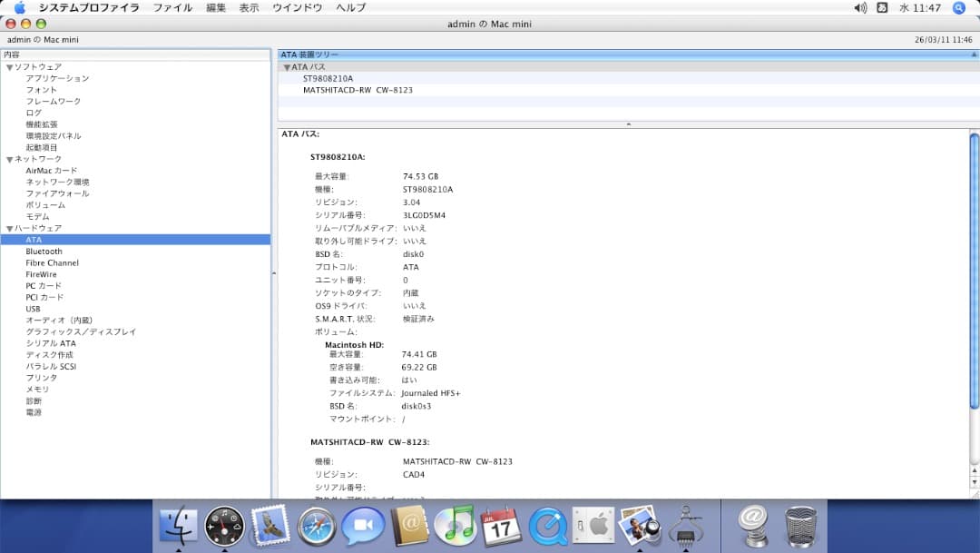Open Preview from the Dock
980x553 pixels.
pyautogui.click(x=640, y=525)
